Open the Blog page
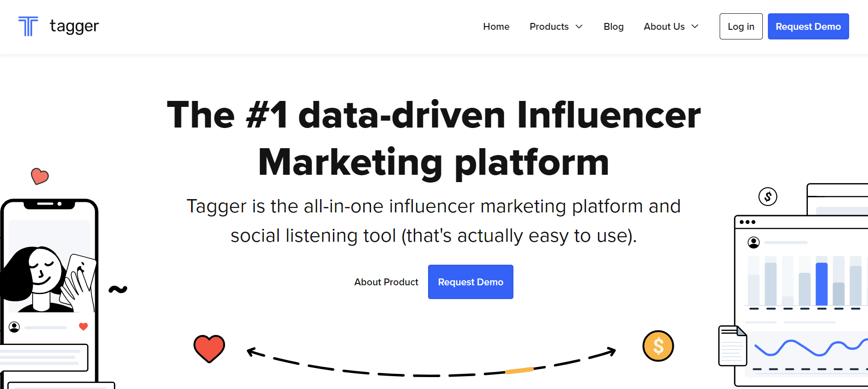Image resolution: width=868 pixels, height=389 pixels. 614,27
